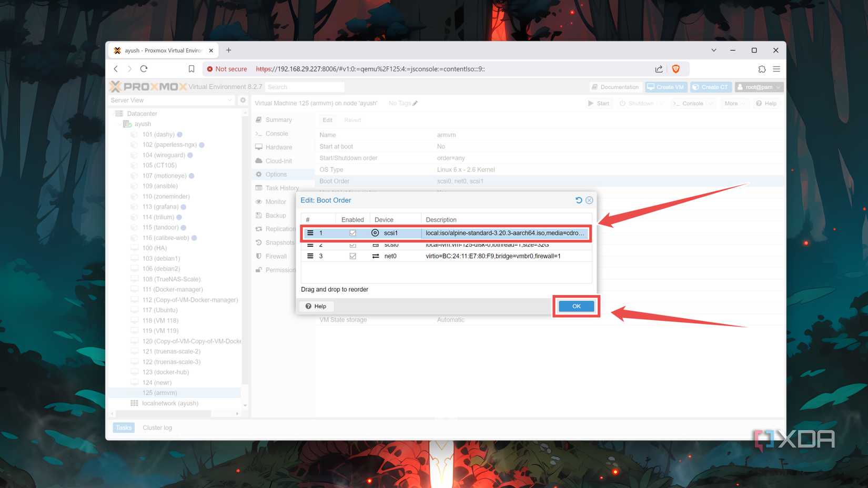
Task: Click the server tree settings gear icon
Action: (x=243, y=100)
